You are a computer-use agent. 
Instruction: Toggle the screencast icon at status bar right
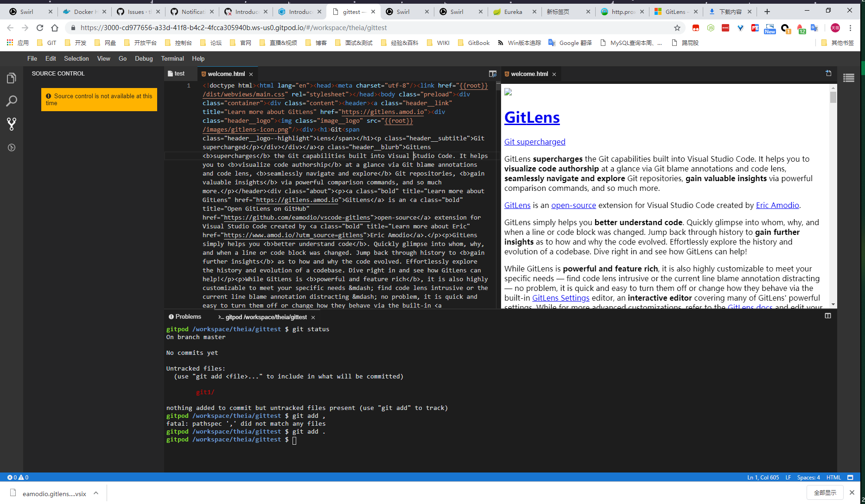851,477
